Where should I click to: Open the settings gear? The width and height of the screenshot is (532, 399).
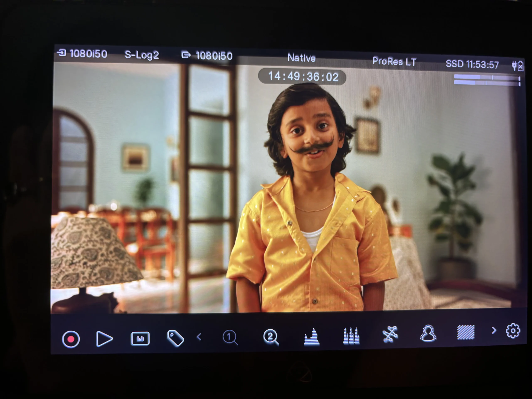pyautogui.click(x=513, y=331)
